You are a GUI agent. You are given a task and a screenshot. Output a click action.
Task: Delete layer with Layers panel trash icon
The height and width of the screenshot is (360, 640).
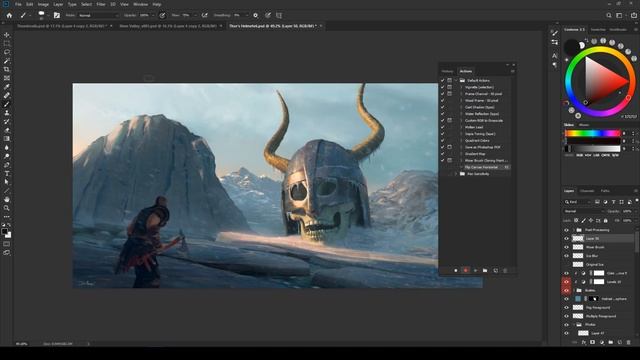629,342
